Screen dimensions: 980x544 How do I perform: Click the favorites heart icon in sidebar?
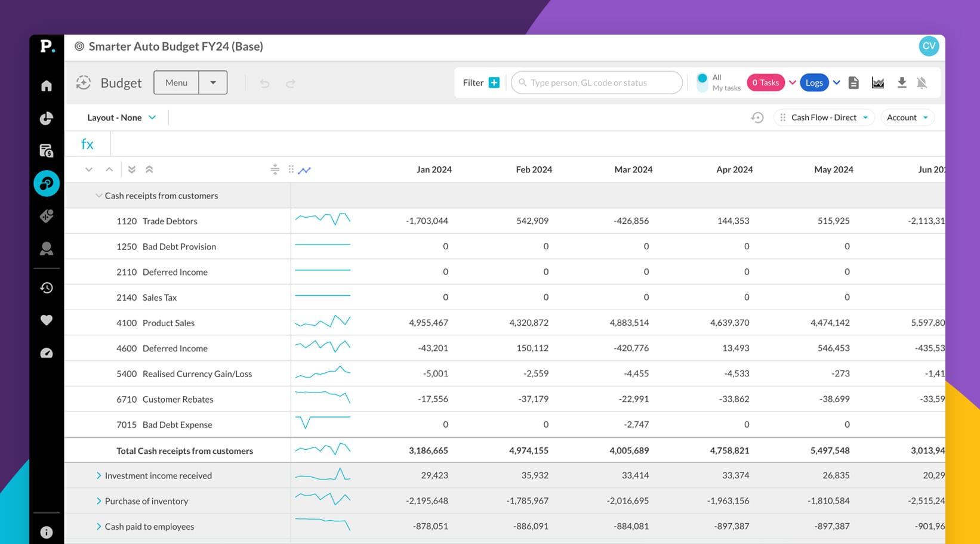tap(46, 320)
